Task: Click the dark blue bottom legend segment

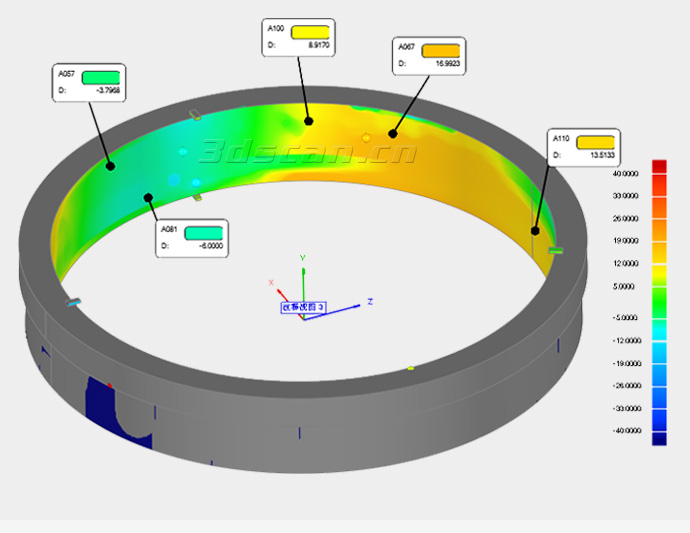Action: click(659, 438)
